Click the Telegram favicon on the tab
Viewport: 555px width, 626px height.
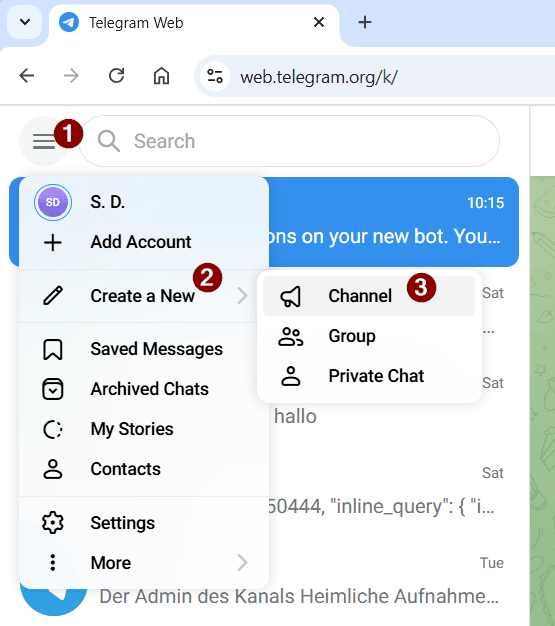pos(69,22)
